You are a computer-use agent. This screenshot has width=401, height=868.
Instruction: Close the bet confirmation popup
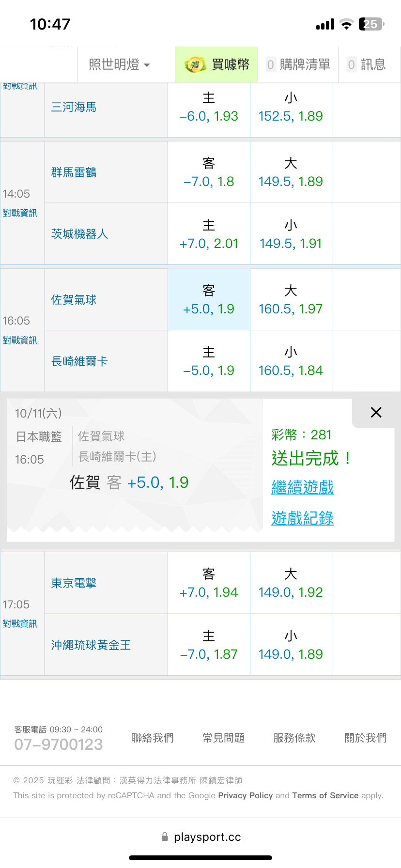click(x=376, y=413)
